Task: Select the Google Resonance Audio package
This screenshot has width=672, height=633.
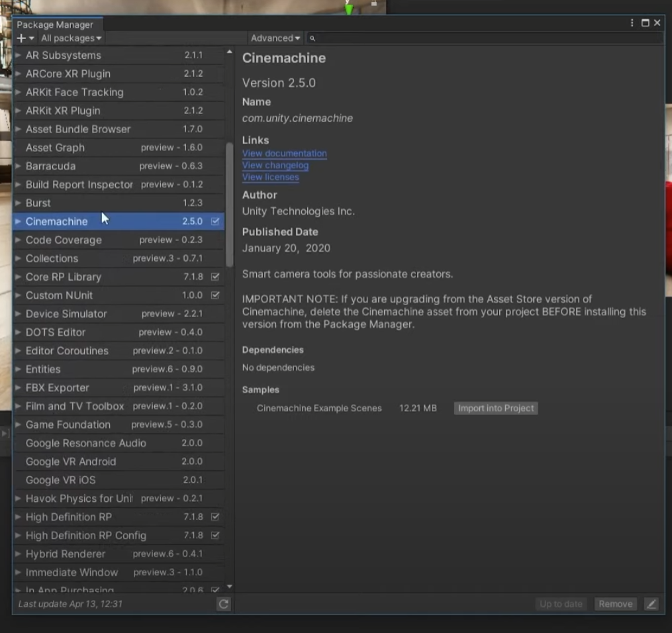Action: point(119,443)
